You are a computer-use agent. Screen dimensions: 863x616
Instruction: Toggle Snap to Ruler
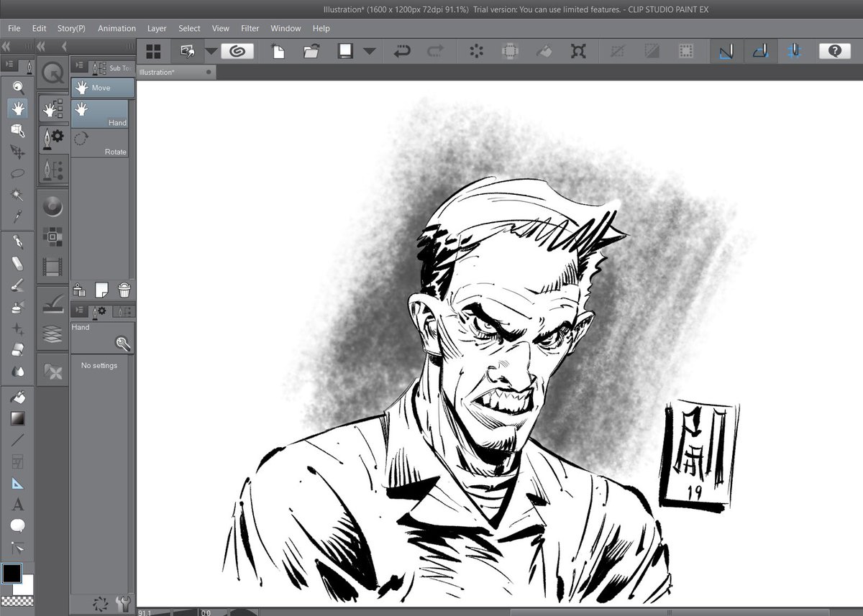pos(726,51)
